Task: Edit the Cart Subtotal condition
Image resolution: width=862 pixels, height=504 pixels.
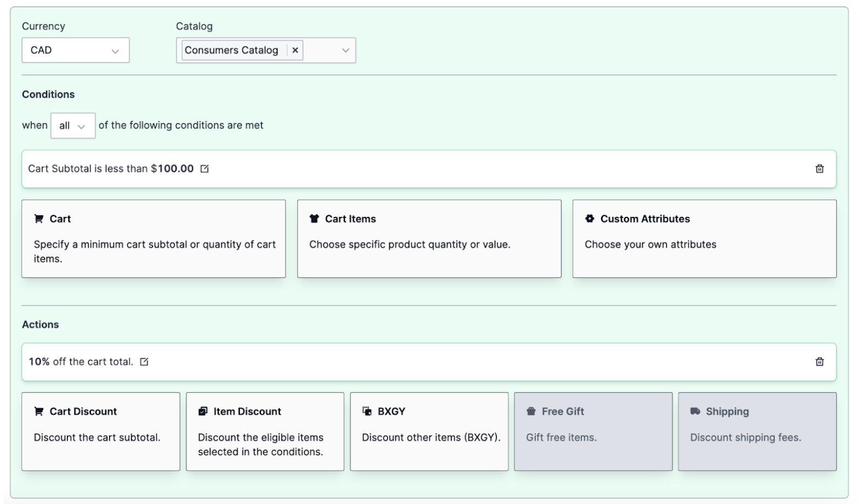Action: point(205,169)
